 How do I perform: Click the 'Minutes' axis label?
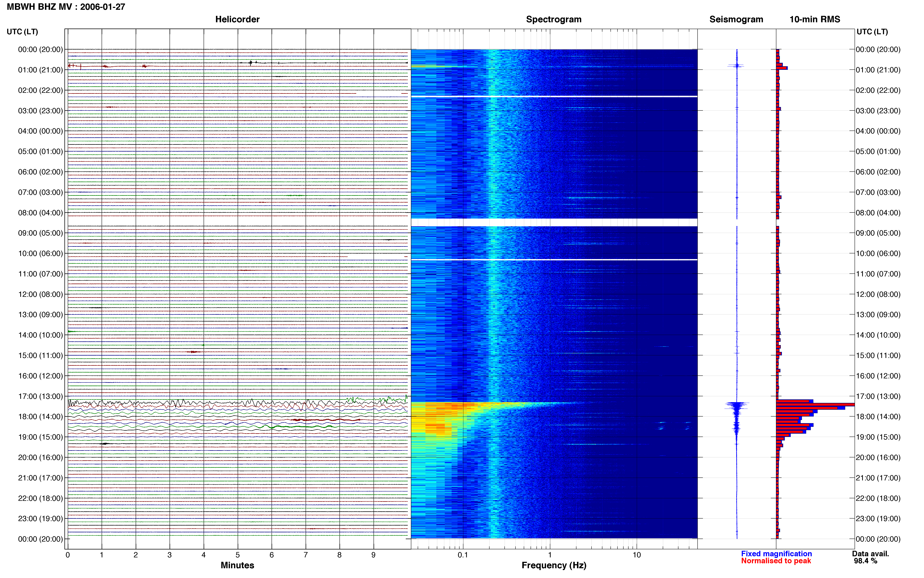tap(237, 565)
